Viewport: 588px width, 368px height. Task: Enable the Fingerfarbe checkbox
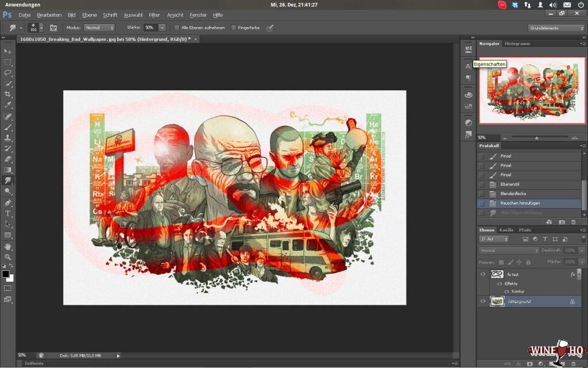[x=233, y=28]
